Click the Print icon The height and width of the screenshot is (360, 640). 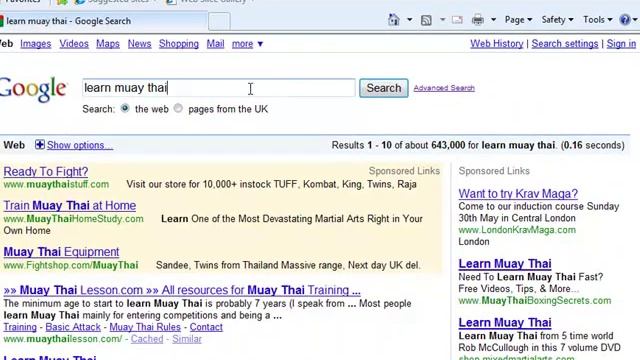pyautogui.click(x=478, y=20)
